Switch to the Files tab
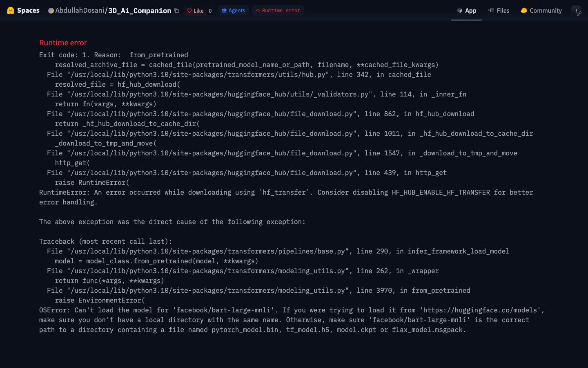Viewport: 588px width, 368px height. pyautogui.click(x=499, y=11)
